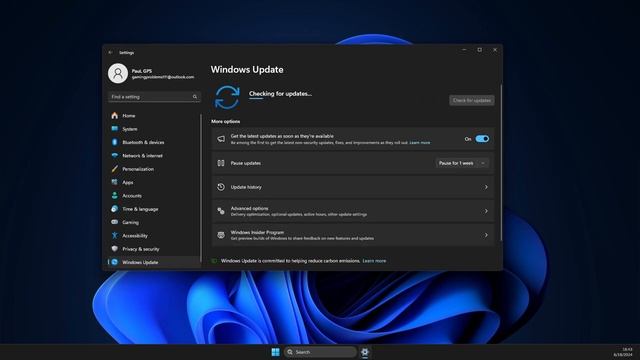Click the Accessibility figure icon
The height and width of the screenshot is (360, 640).
115,236
